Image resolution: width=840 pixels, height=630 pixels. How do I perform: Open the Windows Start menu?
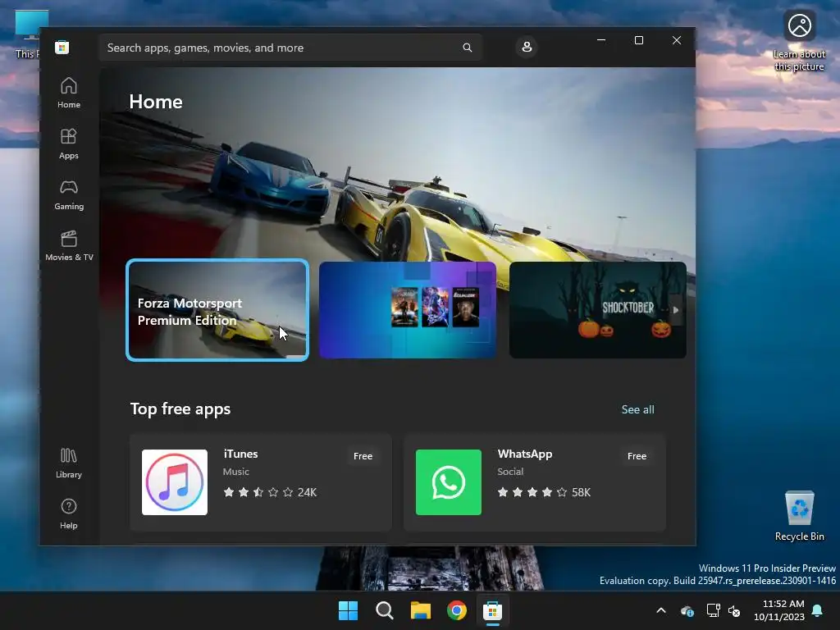(x=348, y=610)
